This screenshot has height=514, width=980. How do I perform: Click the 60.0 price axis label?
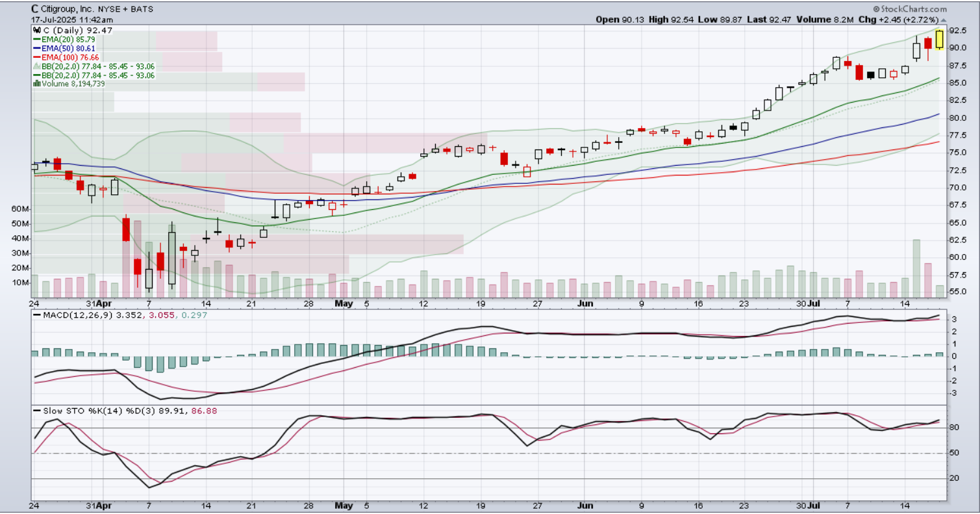pos(958,257)
